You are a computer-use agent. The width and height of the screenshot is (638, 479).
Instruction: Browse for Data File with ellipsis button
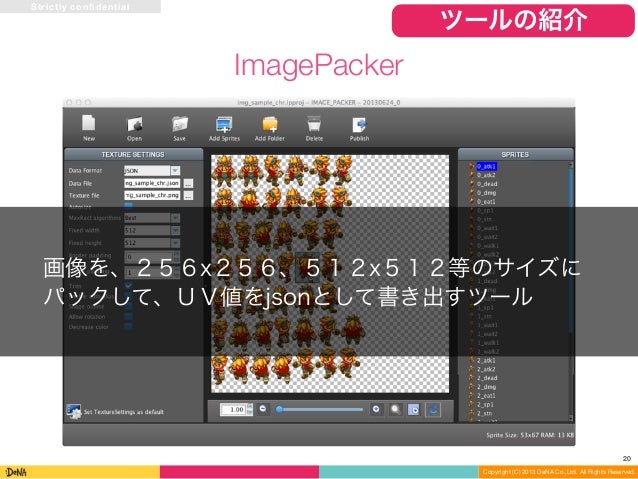pyautogui.click(x=188, y=184)
